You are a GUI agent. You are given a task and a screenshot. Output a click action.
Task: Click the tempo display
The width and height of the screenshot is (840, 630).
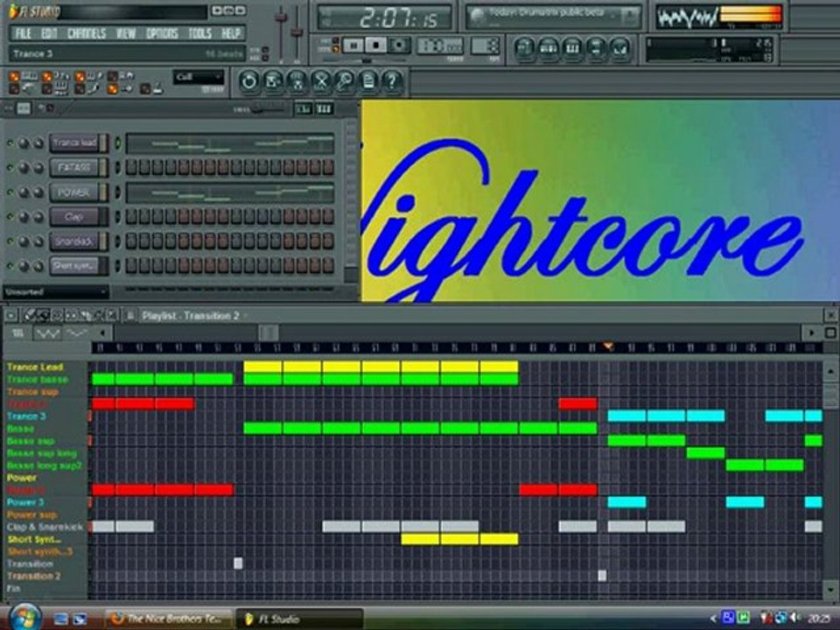pyautogui.click(x=439, y=46)
